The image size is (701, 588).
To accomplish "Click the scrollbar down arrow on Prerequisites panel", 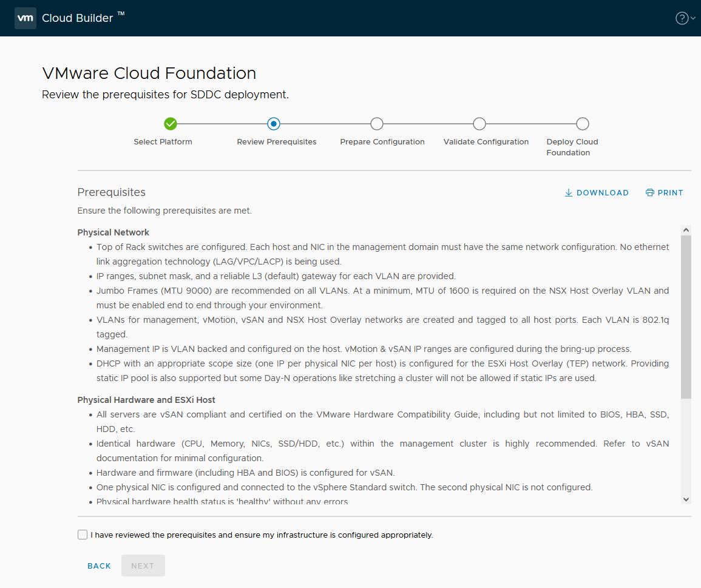I will [686, 498].
